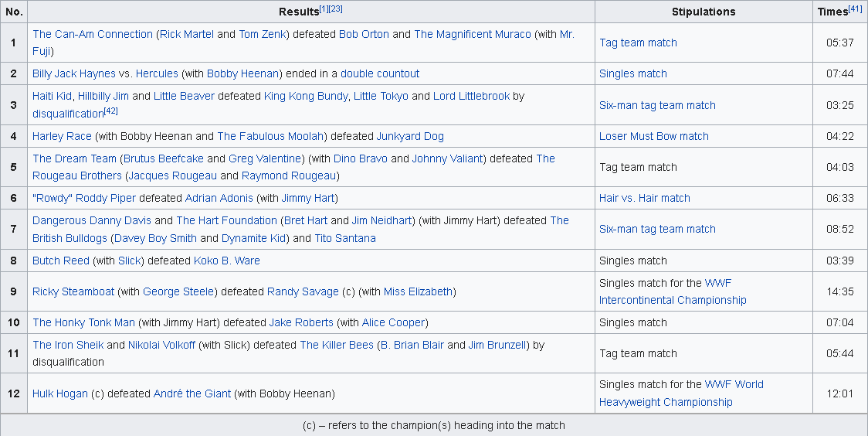Open The Hart Foundation link
Screen dimensions: 868x436
pyautogui.click(x=226, y=220)
